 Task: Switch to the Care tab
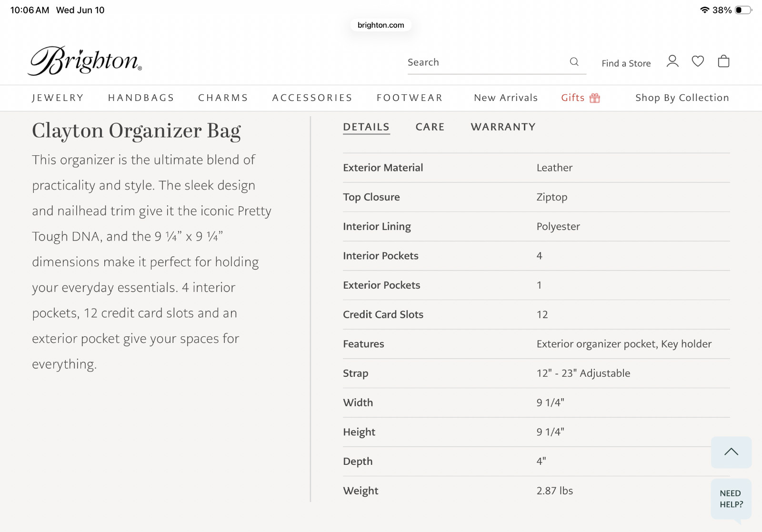[430, 127]
